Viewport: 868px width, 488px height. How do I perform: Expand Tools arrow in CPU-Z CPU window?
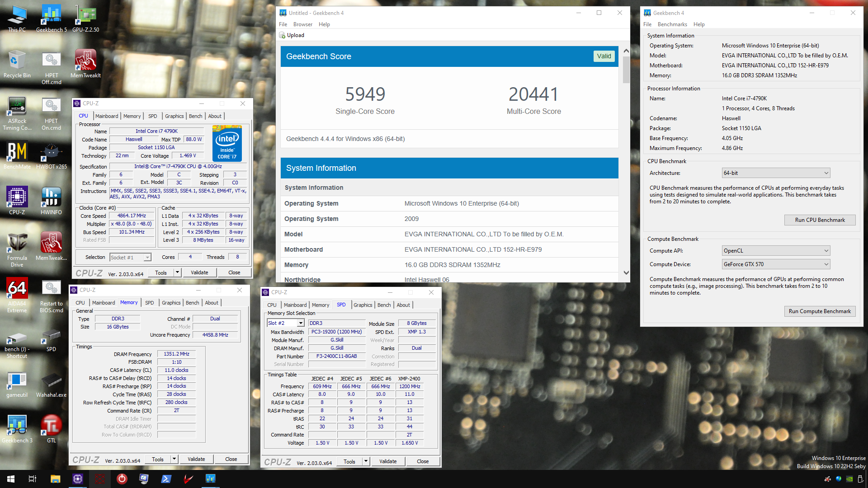pyautogui.click(x=177, y=272)
